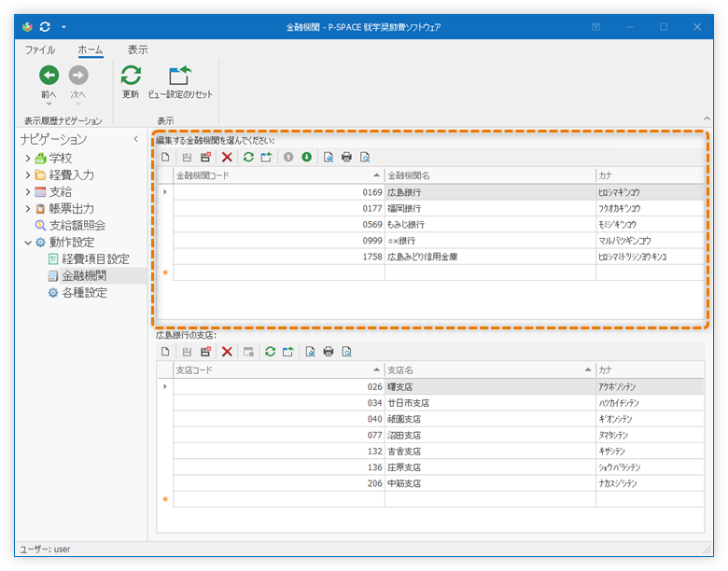Click the カナ column header in the branch grid
The image size is (728, 571).
click(x=650, y=370)
